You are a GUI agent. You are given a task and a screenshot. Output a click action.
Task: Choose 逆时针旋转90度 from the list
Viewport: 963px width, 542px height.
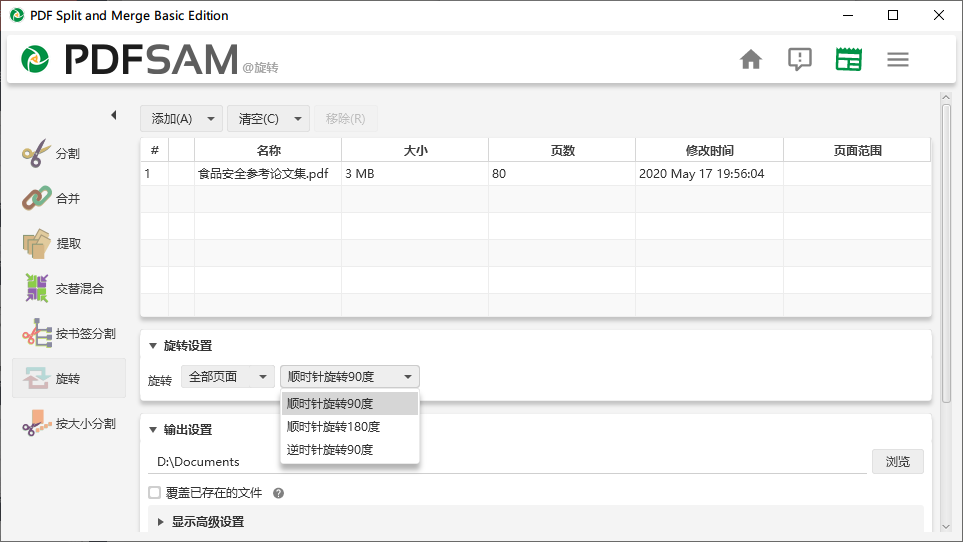pos(350,450)
